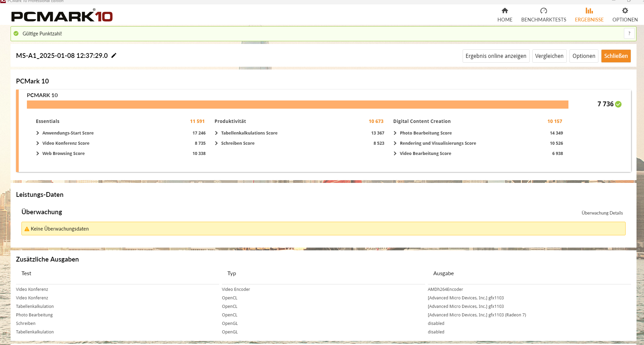Expand Video Konferenz Score
This screenshot has width=644, height=345.
[x=38, y=143]
